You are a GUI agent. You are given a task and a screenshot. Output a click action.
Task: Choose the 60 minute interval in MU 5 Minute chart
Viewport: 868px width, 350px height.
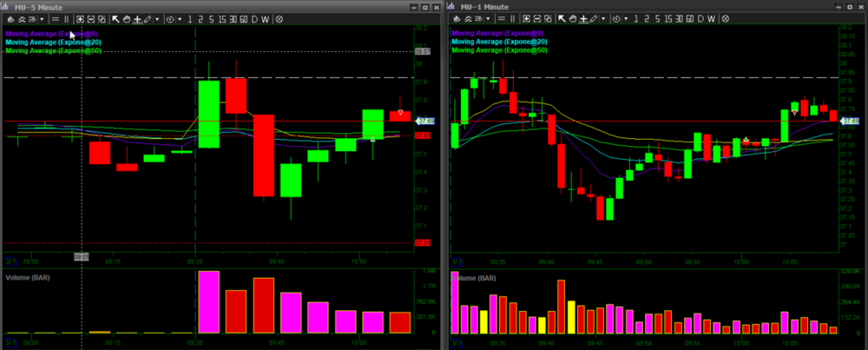244,19
